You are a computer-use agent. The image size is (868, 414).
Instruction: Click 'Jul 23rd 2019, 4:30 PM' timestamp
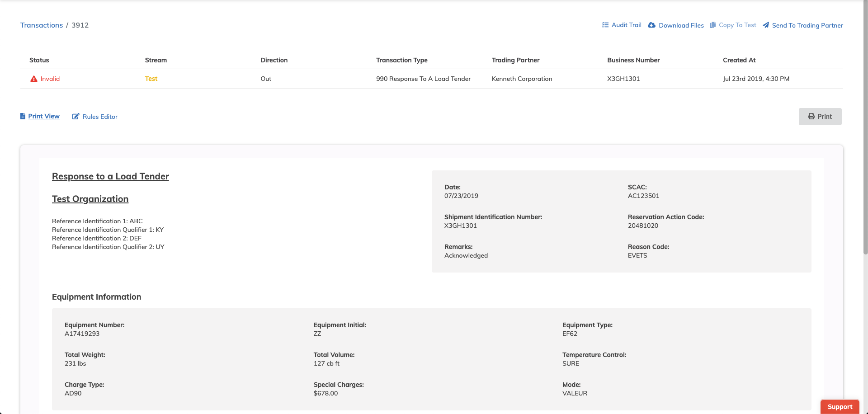756,79
